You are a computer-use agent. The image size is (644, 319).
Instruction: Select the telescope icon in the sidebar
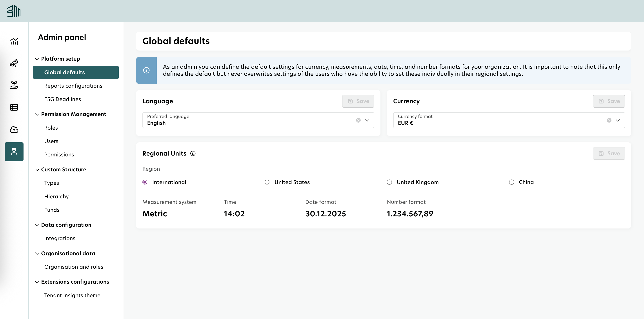click(14, 63)
